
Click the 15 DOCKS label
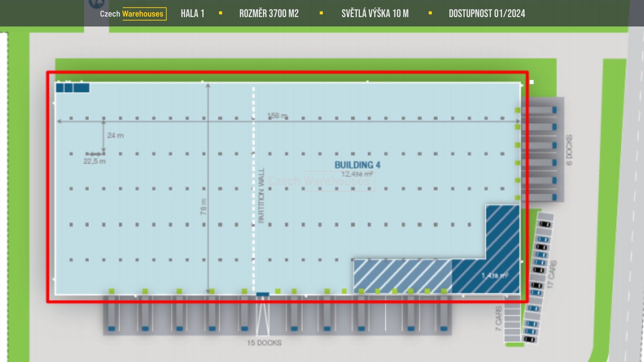click(264, 343)
